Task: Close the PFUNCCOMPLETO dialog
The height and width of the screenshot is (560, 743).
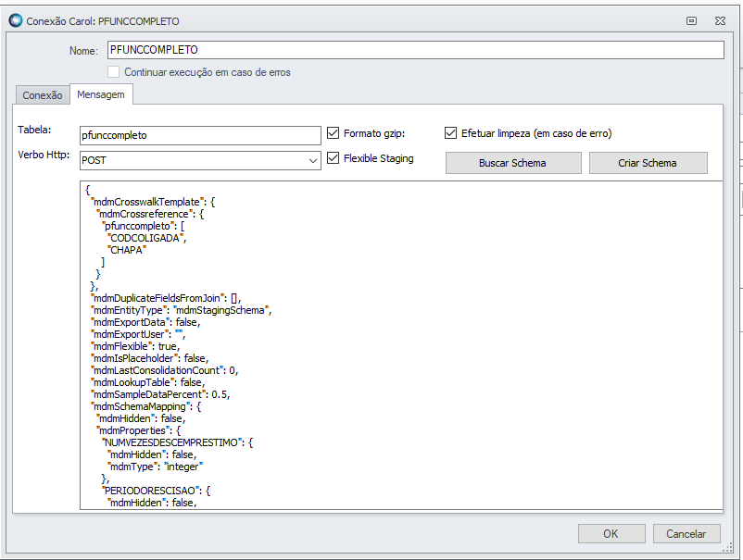Action: tap(719, 20)
